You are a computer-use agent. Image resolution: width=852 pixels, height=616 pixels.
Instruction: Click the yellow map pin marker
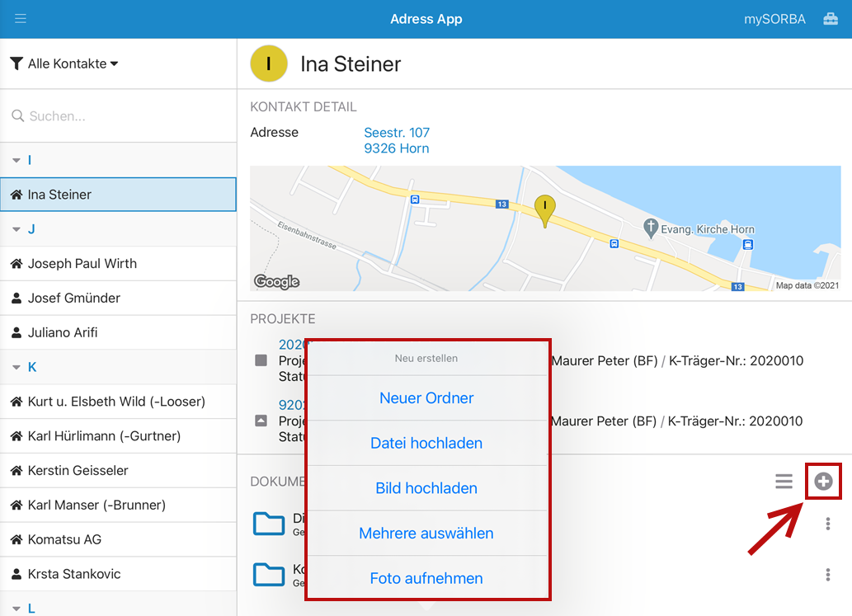coord(544,211)
